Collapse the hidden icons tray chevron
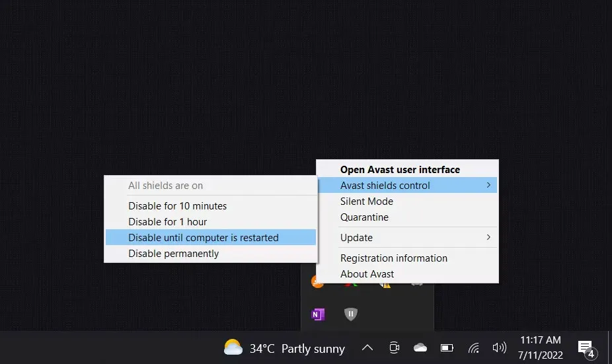The width and height of the screenshot is (612, 364). coord(367,347)
